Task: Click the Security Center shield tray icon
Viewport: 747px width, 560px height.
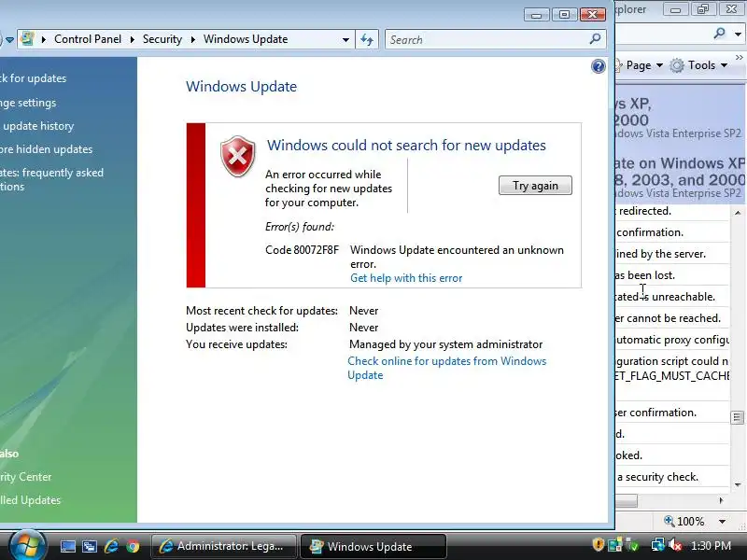Action: tap(598, 545)
